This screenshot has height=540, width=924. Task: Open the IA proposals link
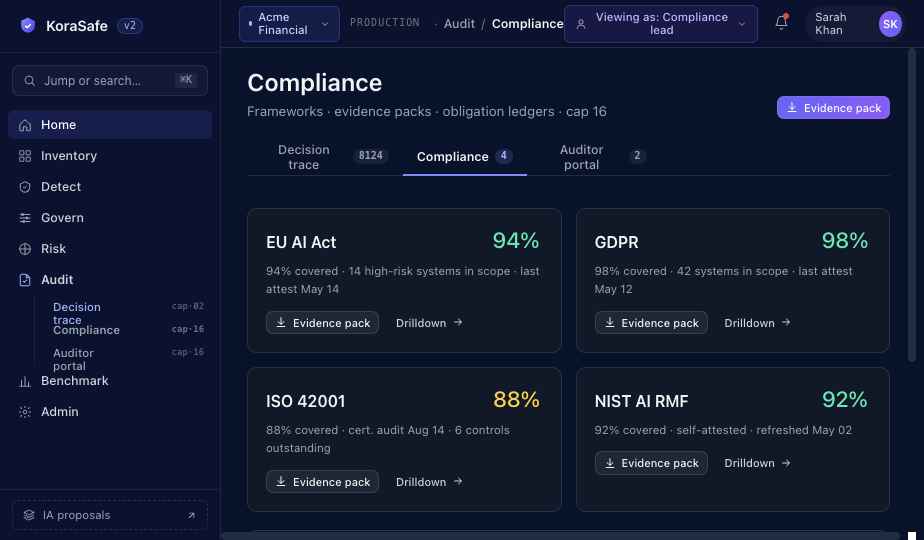tap(110, 515)
